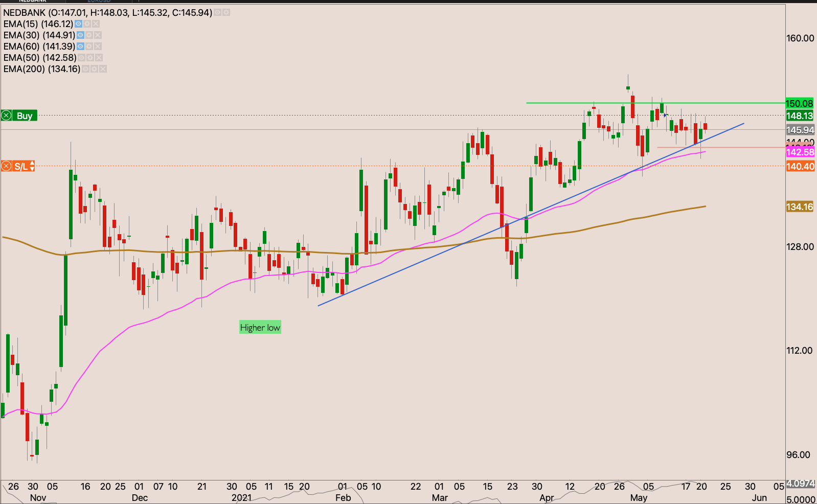
Task: Click the green Buy order label
Action: [24, 116]
